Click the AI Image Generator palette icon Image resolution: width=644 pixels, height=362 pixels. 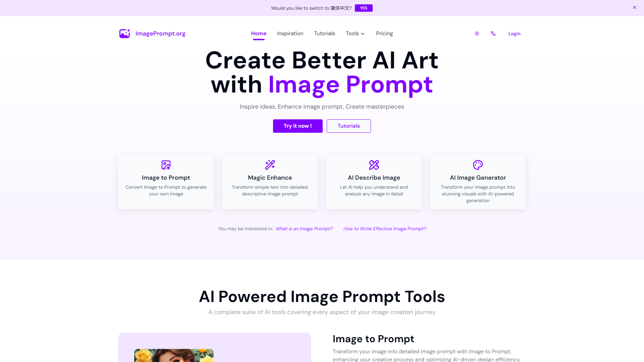(x=478, y=165)
